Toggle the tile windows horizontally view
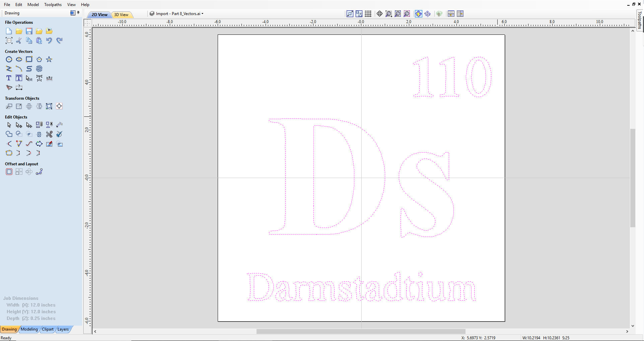Screen dimensions: 644x341 pyautogui.click(x=451, y=14)
